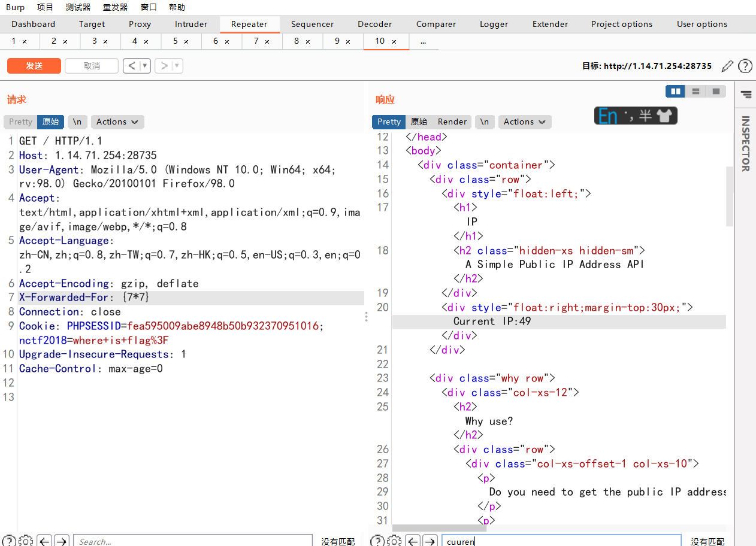The image size is (756, 546).
Task: Switch to the Comparer tab
Action: tap(436, 24)
